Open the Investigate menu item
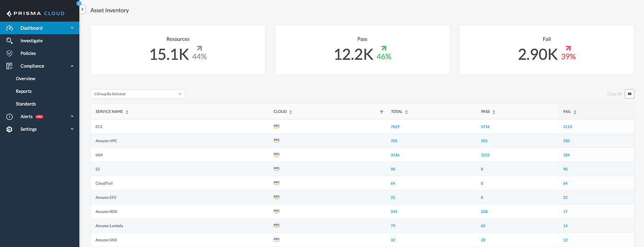 [40, 41]
